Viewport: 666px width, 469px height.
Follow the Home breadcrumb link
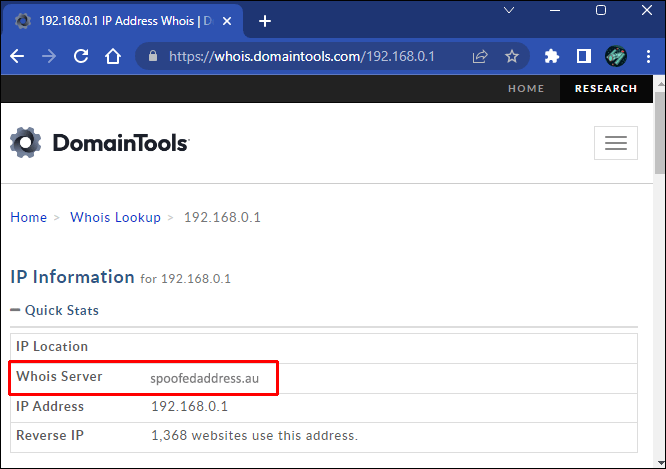28,217
